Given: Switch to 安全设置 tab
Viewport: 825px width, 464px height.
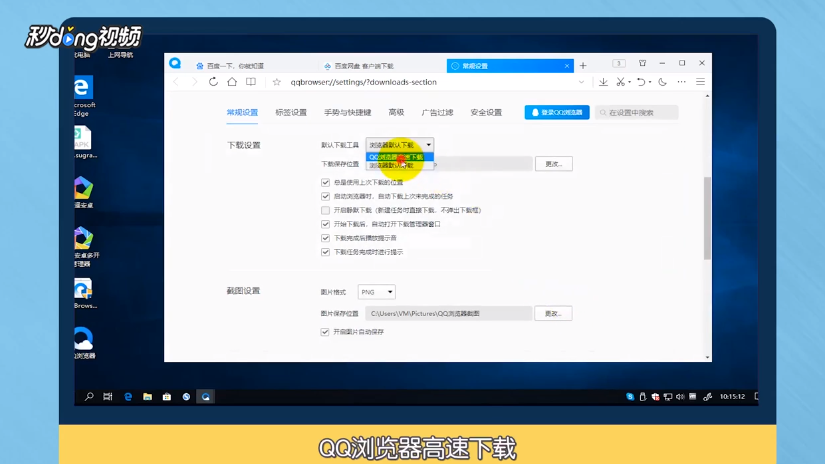Looking at the screenshot, I should [486, 113].
